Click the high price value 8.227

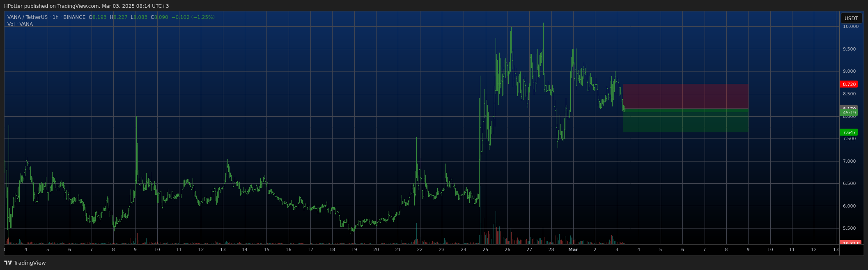120,17
